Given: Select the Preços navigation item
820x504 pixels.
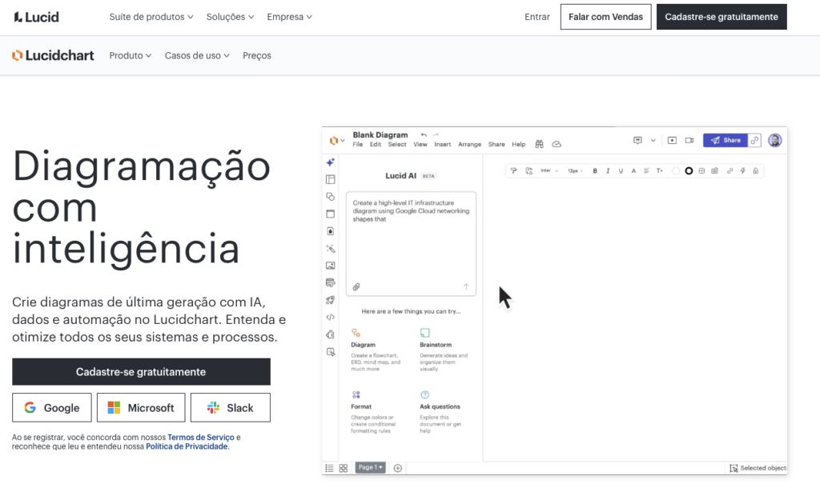Looking at the screenshot, I should pos(257,56).
